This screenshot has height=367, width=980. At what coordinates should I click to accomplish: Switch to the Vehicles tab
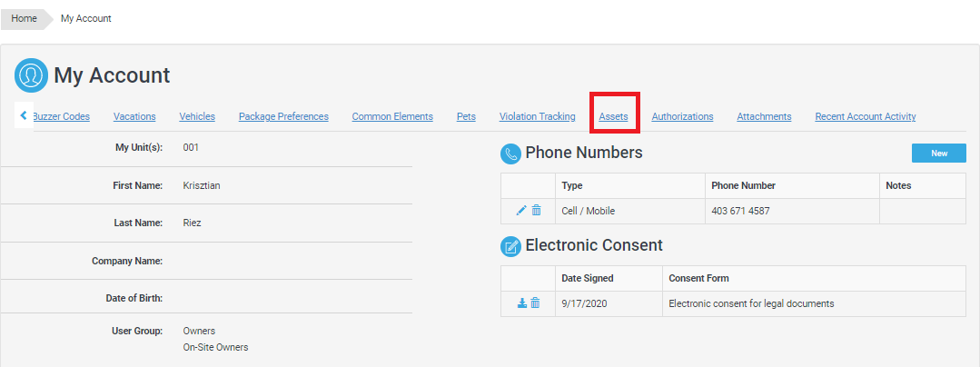(197, 116)
